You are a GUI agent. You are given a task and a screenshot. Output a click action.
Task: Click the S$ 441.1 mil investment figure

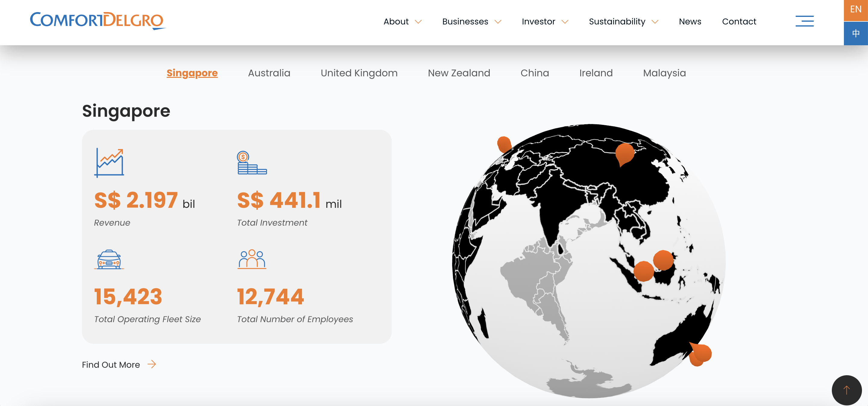tap(289, 200)
